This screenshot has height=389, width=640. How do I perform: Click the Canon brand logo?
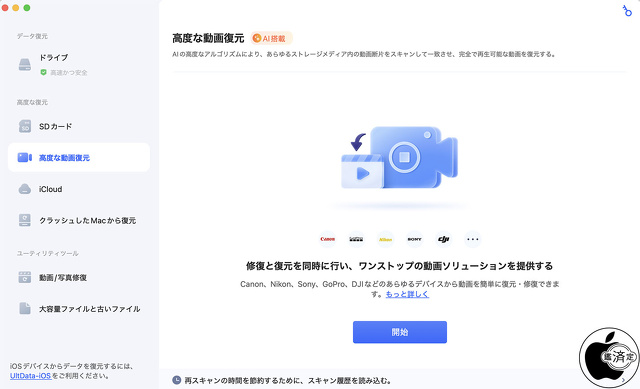[x=327, y=239]
